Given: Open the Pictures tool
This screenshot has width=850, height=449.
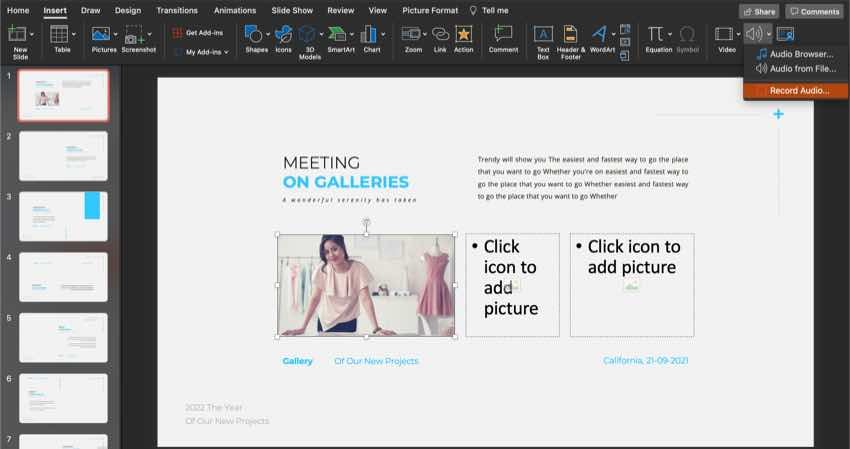Looking at the screenshot, I should (x=101, y=35).
